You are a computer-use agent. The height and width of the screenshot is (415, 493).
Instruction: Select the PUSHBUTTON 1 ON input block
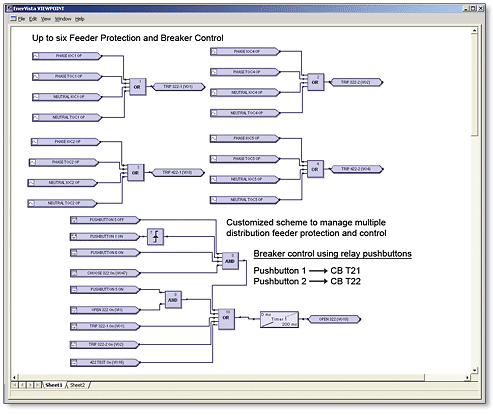pos(105,237)
